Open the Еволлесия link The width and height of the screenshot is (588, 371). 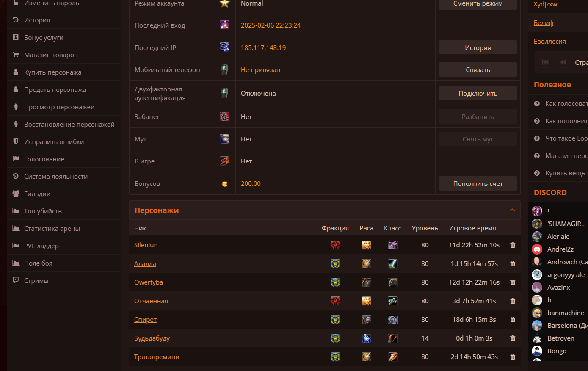549,42
